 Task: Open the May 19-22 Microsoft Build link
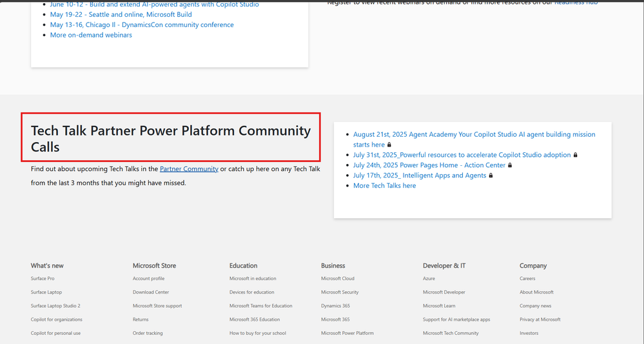coord(121,14)
